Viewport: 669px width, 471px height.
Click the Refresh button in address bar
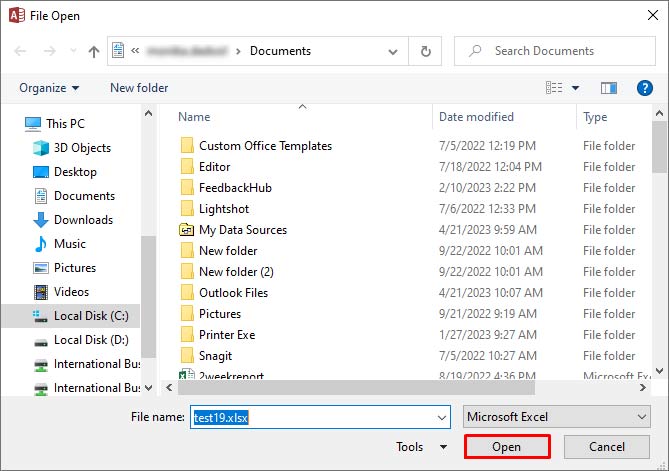tap(426, 51)
